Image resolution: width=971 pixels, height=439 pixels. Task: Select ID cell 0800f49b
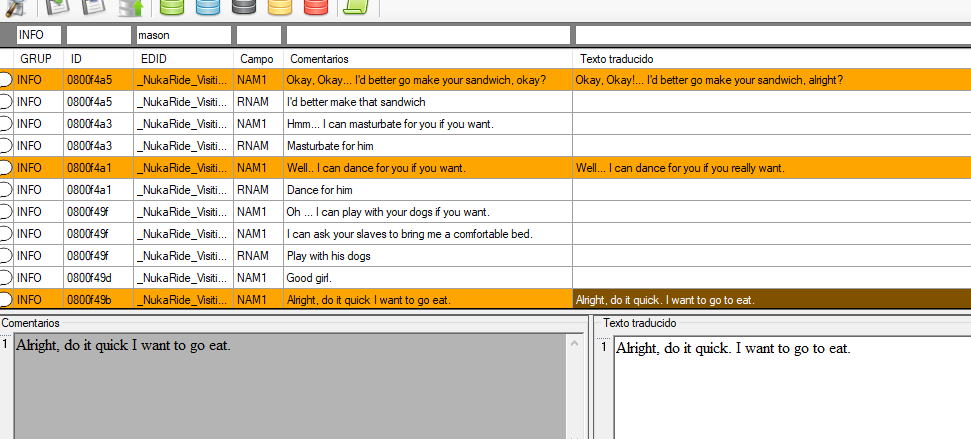pyautogui.click(x=99, y=300)
